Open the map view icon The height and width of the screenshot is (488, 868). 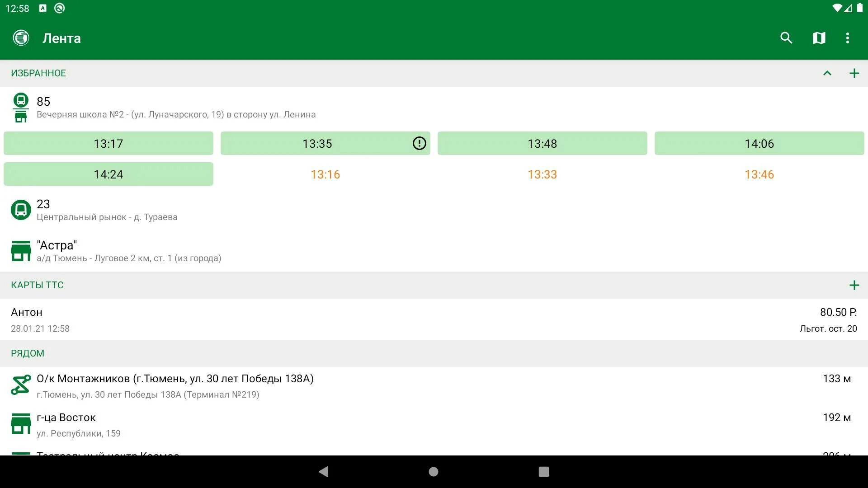tap(819, 38)
